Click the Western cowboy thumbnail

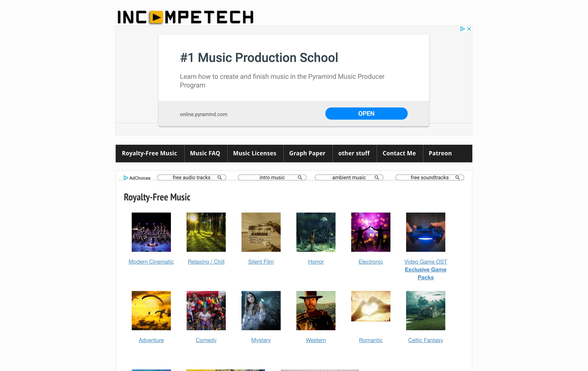pyautogui.click(x=316, y=310)
